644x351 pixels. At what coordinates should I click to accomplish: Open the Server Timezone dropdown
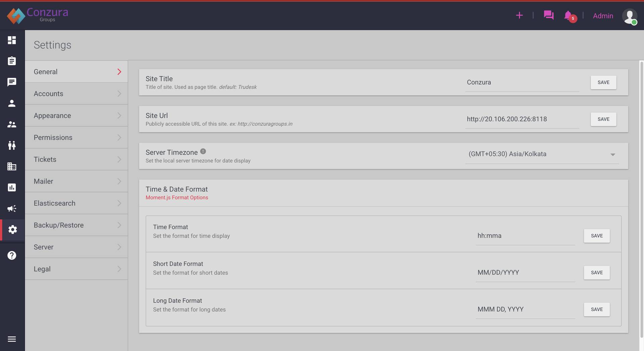(541, 154)
